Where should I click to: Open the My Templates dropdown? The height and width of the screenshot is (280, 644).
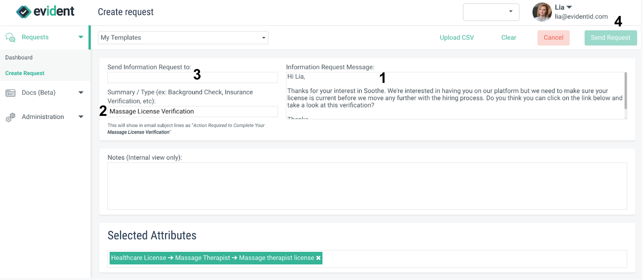[183, 38]
